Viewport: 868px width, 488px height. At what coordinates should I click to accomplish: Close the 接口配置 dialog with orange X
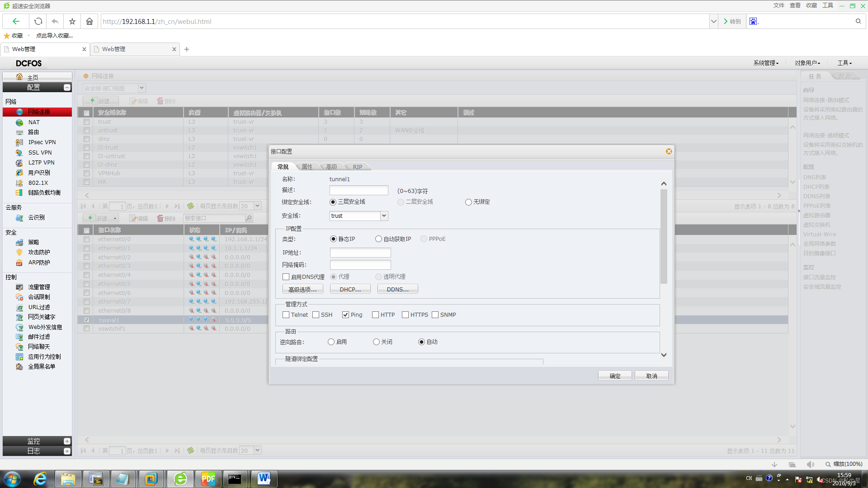669,151
